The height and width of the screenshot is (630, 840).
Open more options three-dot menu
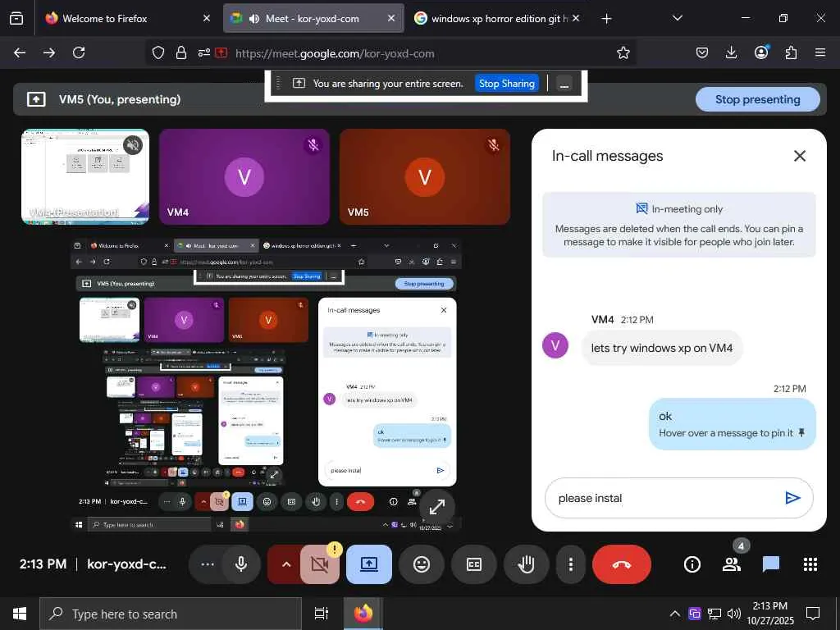click(571, 564)
